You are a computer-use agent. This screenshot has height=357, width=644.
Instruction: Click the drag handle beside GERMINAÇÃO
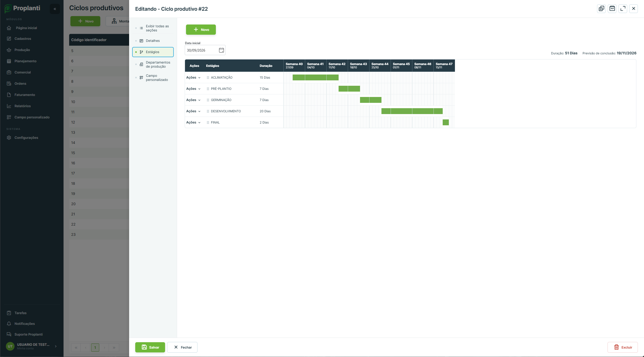coord(208,100)
